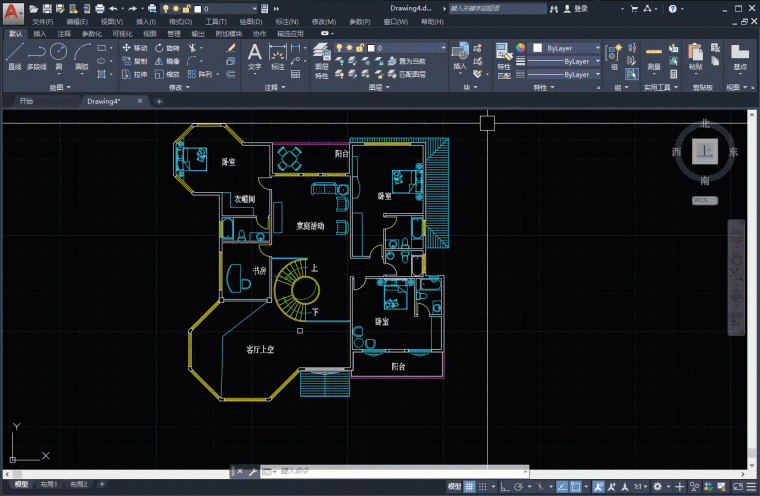The width and height of the screenshot is (760, 496).
Task: Click the 多段线 (Polyline) tool
Action: click(x=36, y=54)
